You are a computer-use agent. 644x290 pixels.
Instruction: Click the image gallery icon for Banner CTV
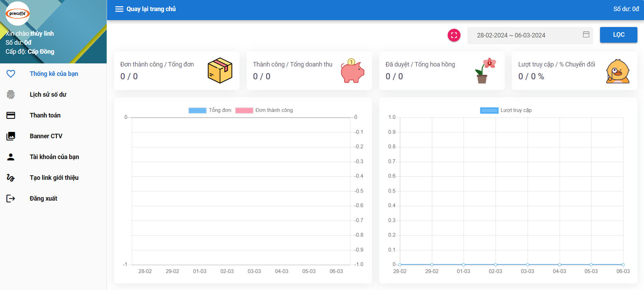11,136
